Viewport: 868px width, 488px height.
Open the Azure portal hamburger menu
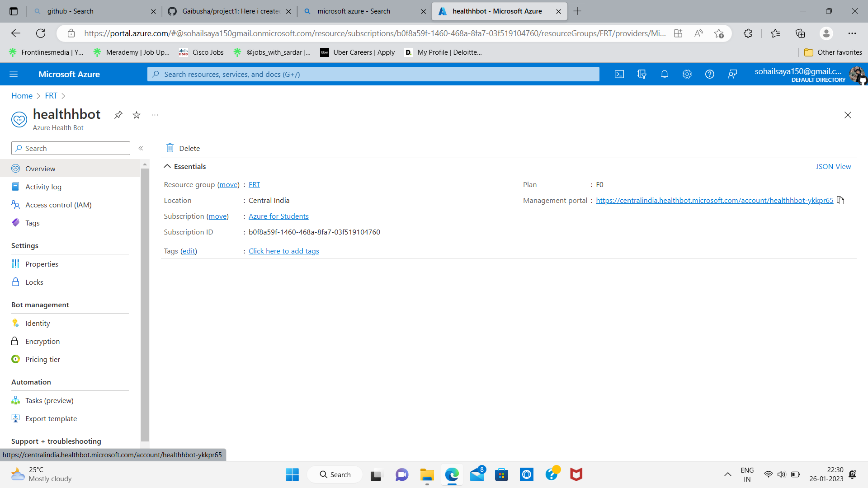(x=14, y=74)
